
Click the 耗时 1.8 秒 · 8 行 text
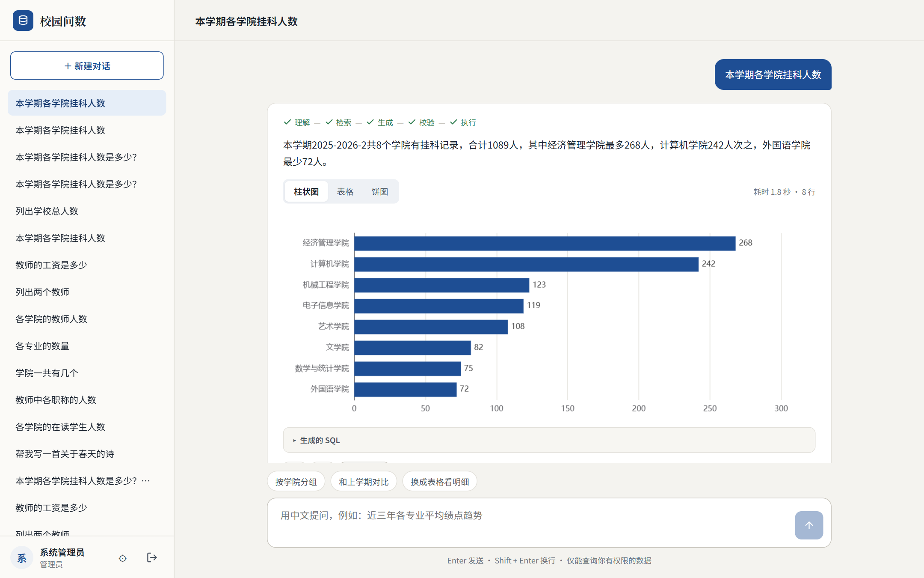tap(784, 192)
